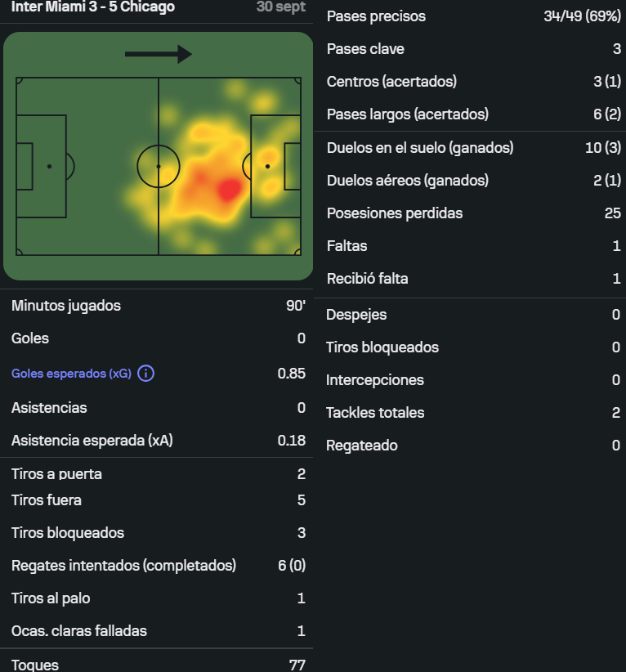
Task: Click the center circle of the pitch heatmap
Action: 159,166
